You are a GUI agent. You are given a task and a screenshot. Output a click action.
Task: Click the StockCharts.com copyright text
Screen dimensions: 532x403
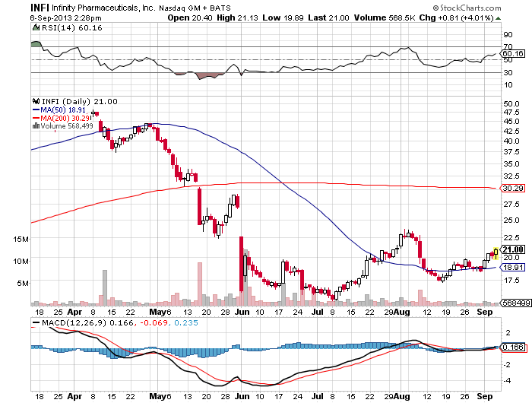[467, 8]
